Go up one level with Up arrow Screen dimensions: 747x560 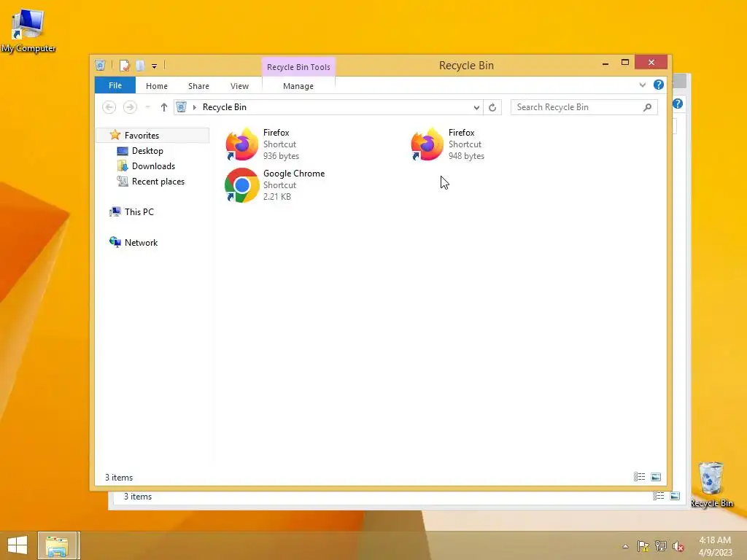pyautogui.click(x=164, y=107)
